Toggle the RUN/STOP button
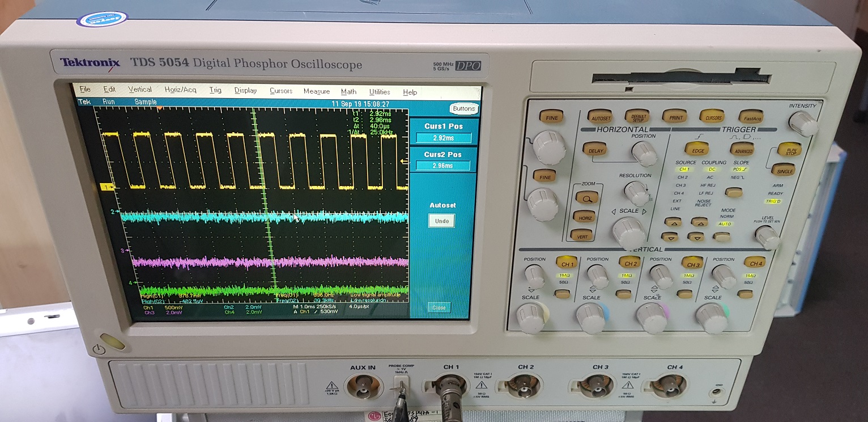 click(x=789, y=150)
